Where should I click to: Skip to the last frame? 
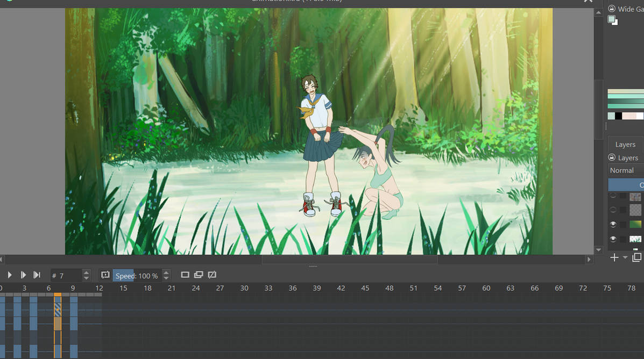(37, 275)
